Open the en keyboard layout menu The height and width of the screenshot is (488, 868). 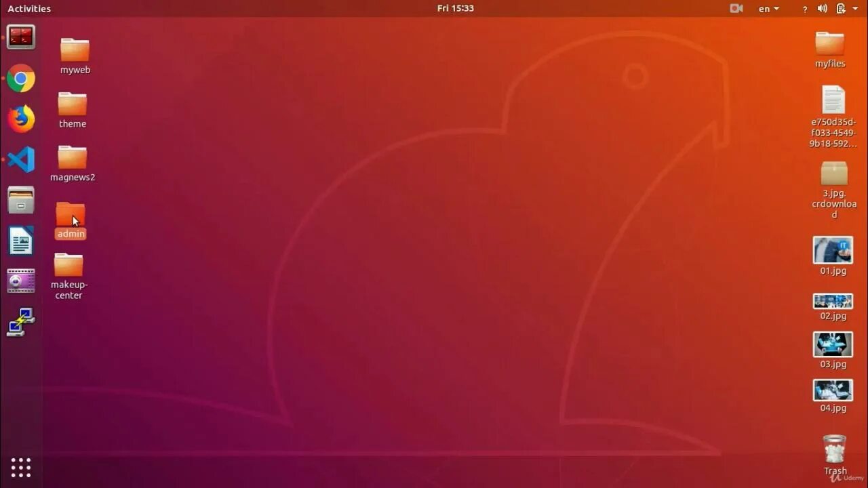coord(769,9)
